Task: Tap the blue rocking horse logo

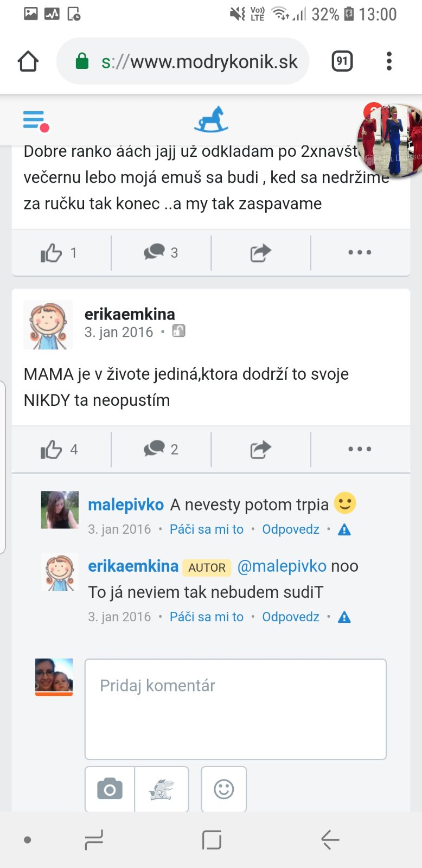Action: tap(211, 120)
